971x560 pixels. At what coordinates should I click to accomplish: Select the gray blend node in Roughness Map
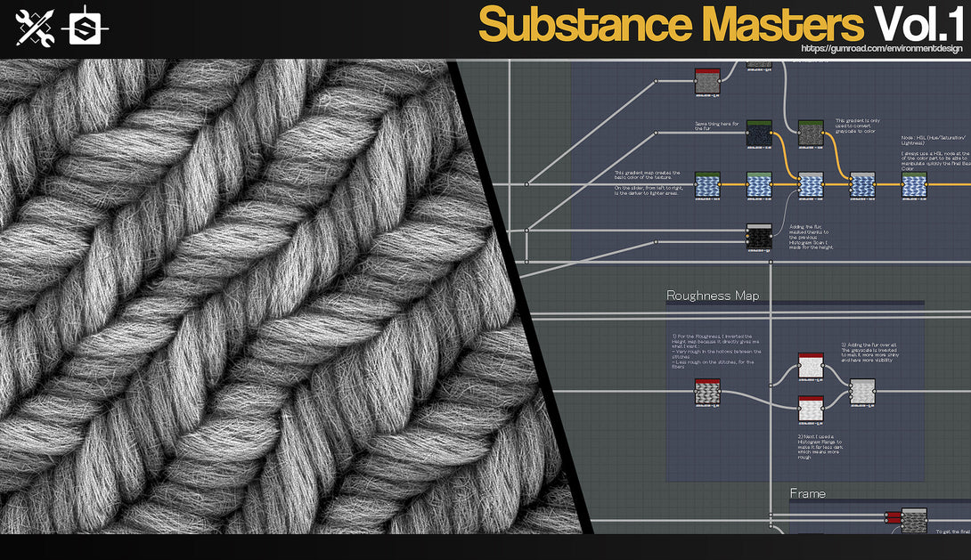click(x=862, y=392)
